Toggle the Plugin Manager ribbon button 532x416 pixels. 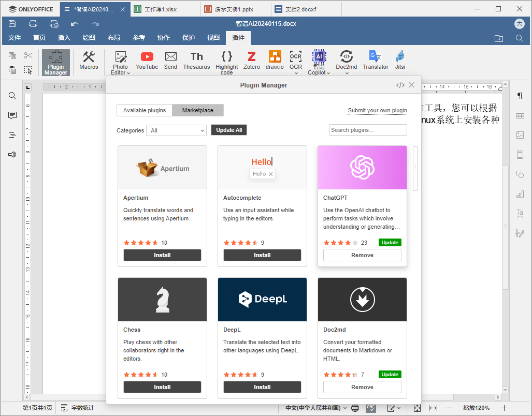pyautogui.click(x=56, y=62)
